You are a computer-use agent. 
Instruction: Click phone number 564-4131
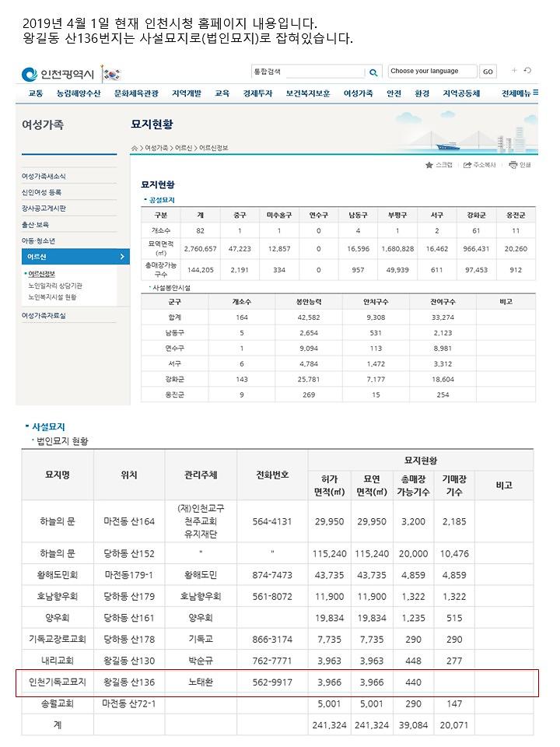click(272, 521)
